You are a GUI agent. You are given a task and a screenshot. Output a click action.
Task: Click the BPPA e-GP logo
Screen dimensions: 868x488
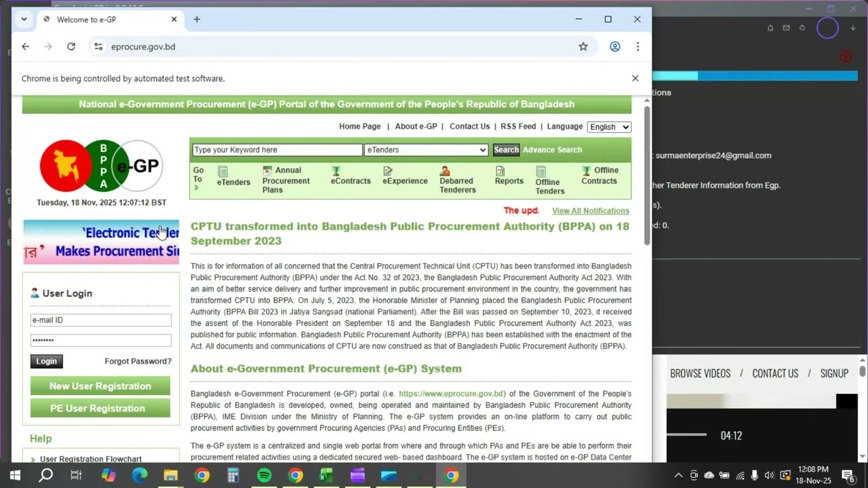coord(101,166)
